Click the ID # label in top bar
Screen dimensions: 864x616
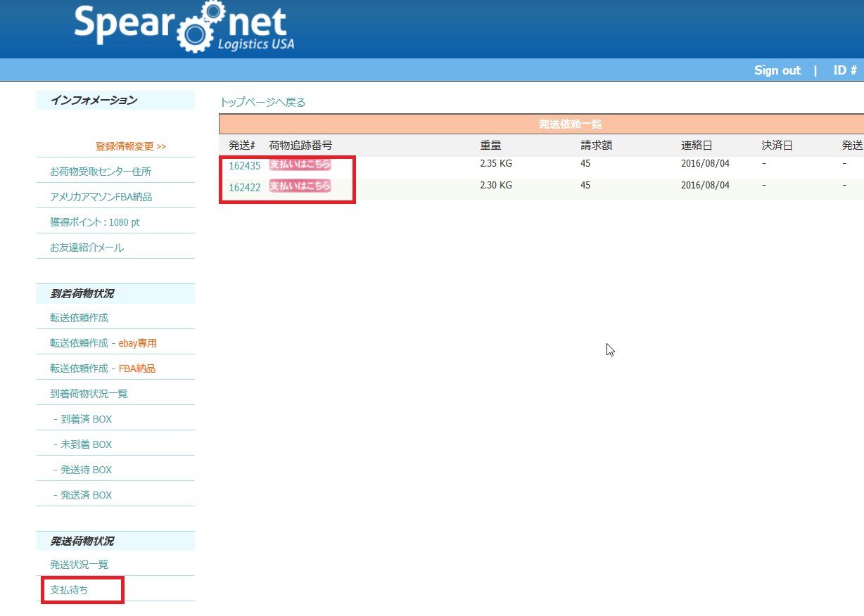click(x=845, y=70)
